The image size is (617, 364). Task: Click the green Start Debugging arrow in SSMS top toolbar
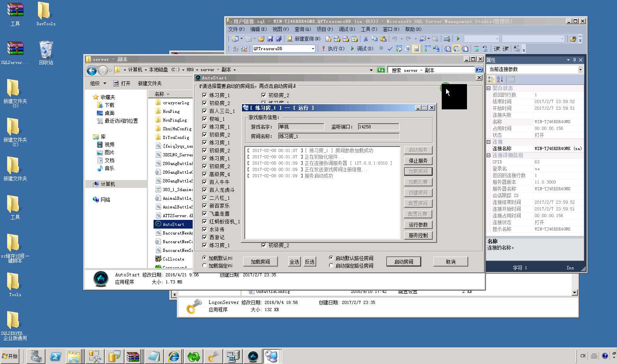458,39
